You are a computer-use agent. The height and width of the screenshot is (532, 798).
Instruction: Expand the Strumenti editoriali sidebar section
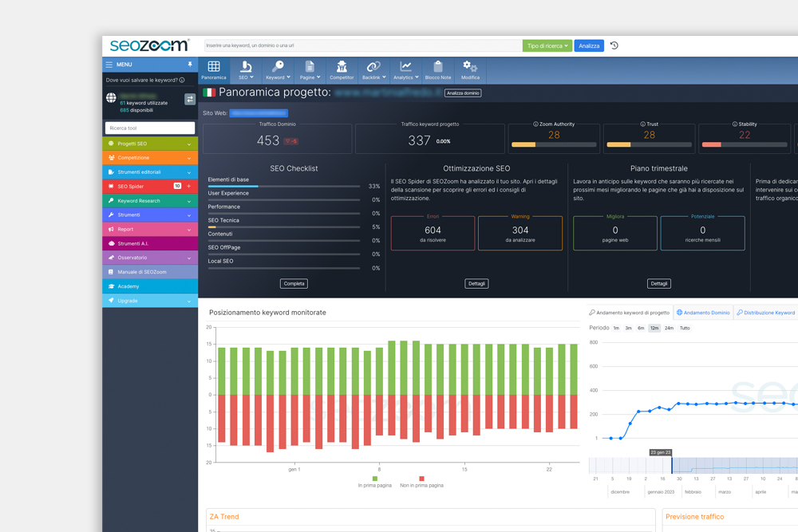[150, 172]
